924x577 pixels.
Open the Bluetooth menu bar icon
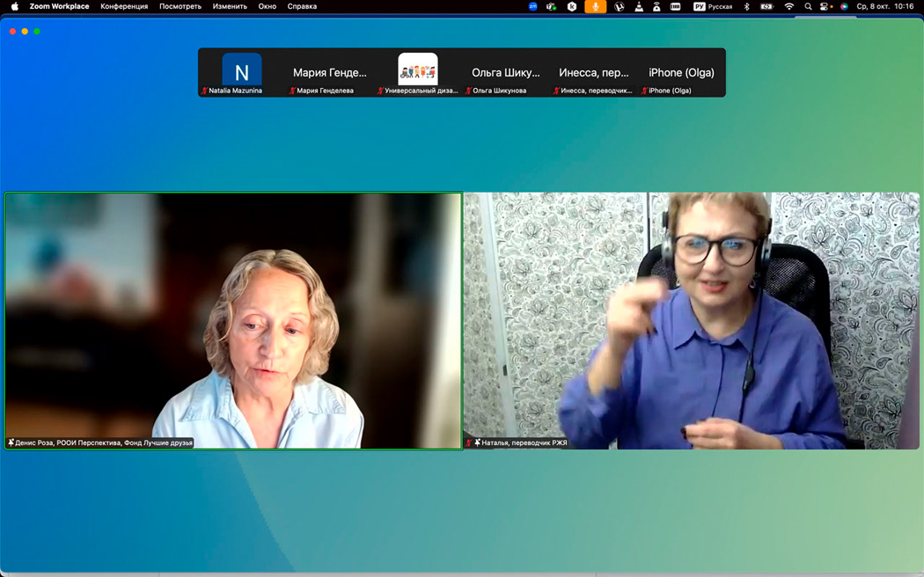coord(747,6)
